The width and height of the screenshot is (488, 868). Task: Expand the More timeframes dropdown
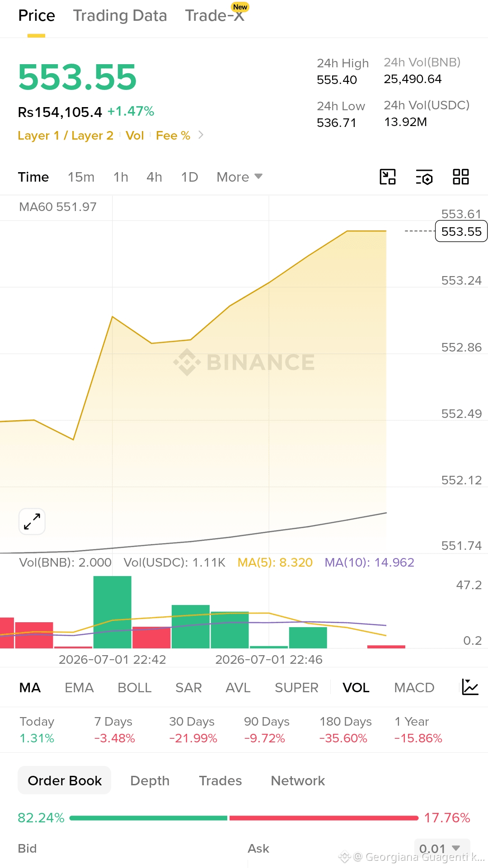[239, 177]
